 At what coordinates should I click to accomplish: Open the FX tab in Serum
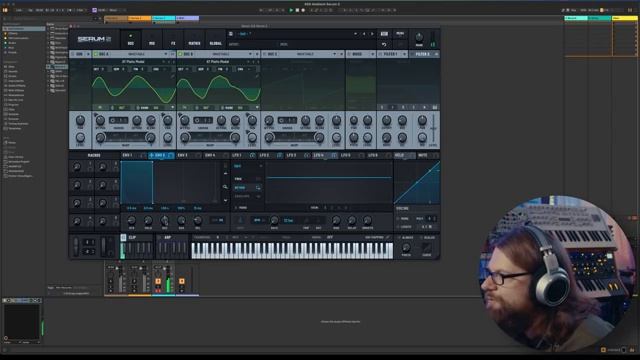point(173,39)
